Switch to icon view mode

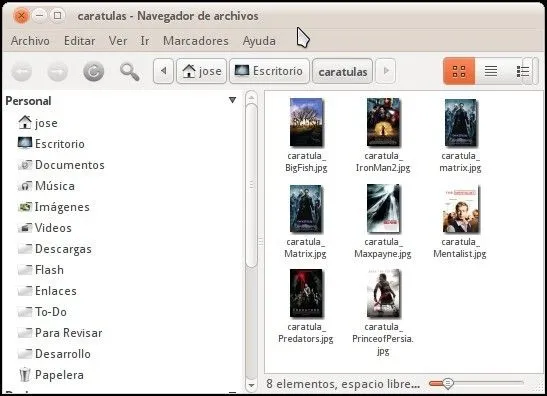click(459, 71)
